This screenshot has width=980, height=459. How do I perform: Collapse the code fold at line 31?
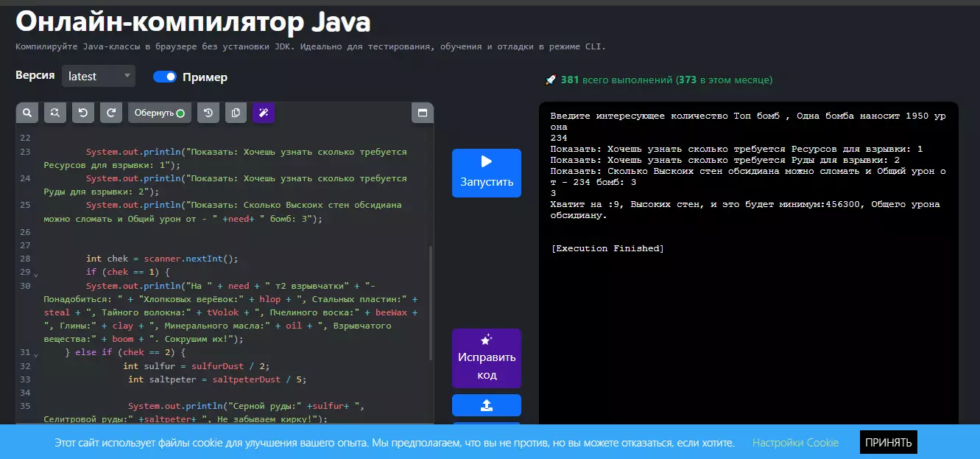coord(36,354)
